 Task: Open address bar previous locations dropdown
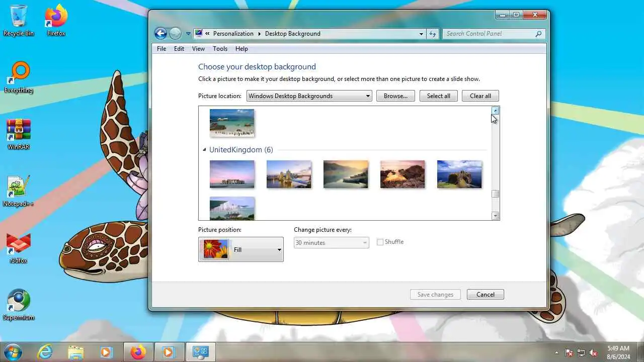pyautogui.click(x=421, y=34)
